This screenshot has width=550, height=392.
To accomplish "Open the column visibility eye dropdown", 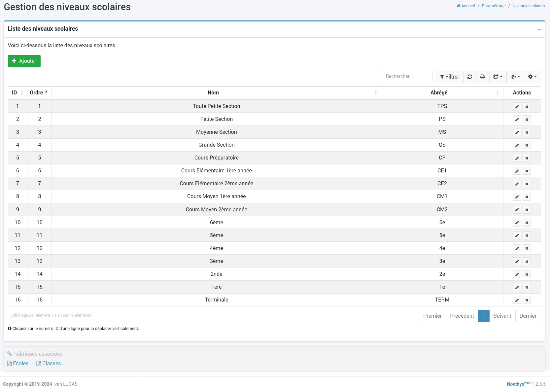I will click(x=515, y=77).
